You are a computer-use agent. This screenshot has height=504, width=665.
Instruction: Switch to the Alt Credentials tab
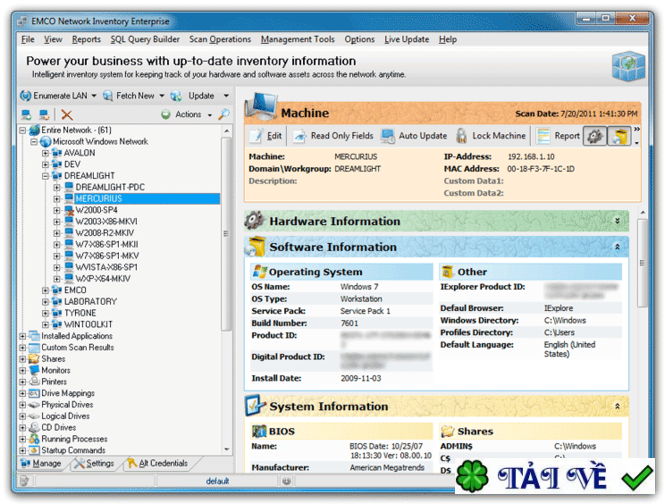tap(157, 463)
